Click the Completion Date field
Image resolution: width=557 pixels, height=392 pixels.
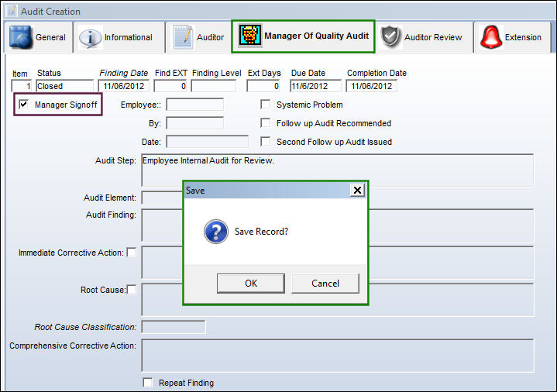tap(372, 86)
